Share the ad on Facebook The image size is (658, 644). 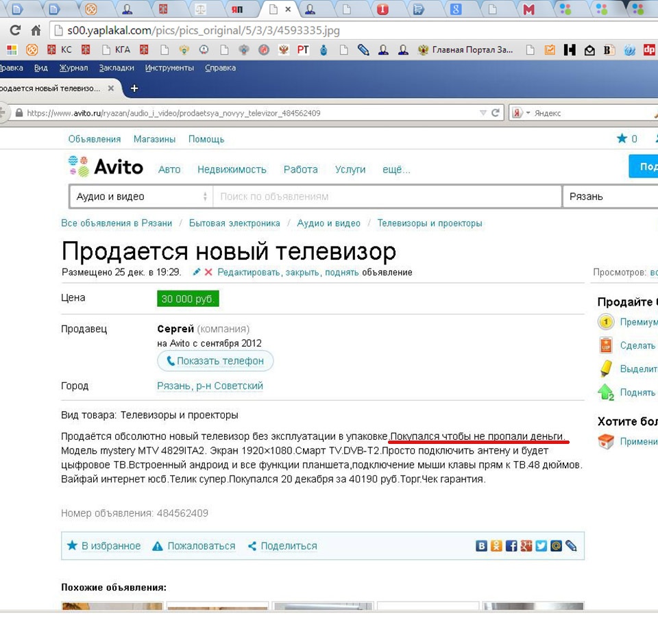point(511,545)
